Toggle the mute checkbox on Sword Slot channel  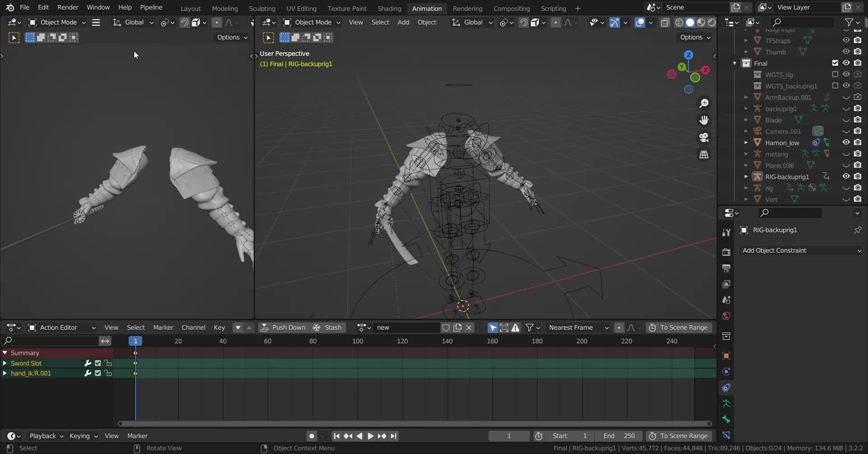pos(98,363)
